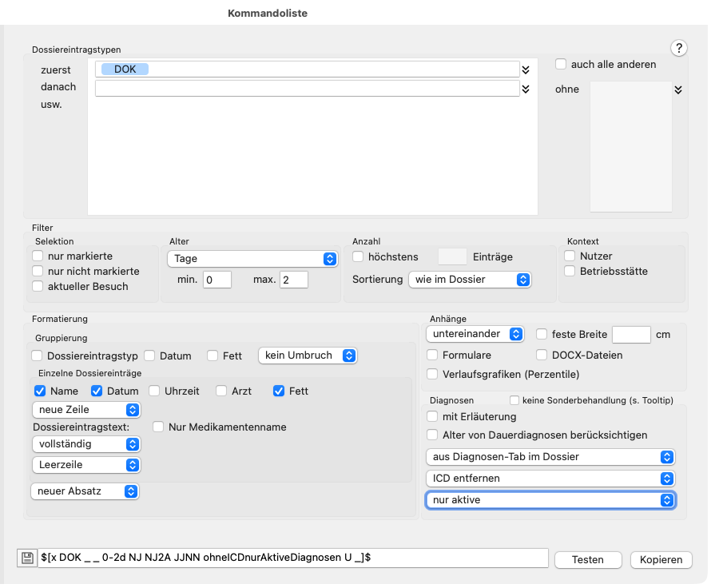This screenshot has width=711, height=588.
Task: Click the help question mark icon
Action: [679, 48]
